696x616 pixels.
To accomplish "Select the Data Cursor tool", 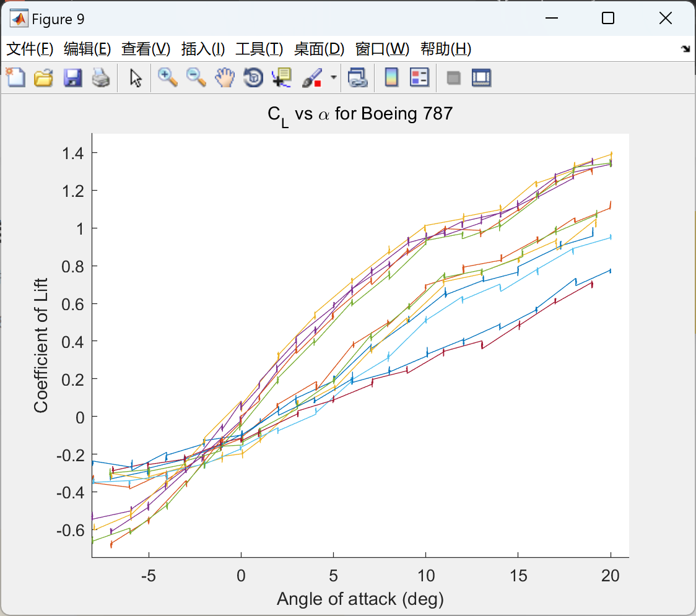I will 281,77.
